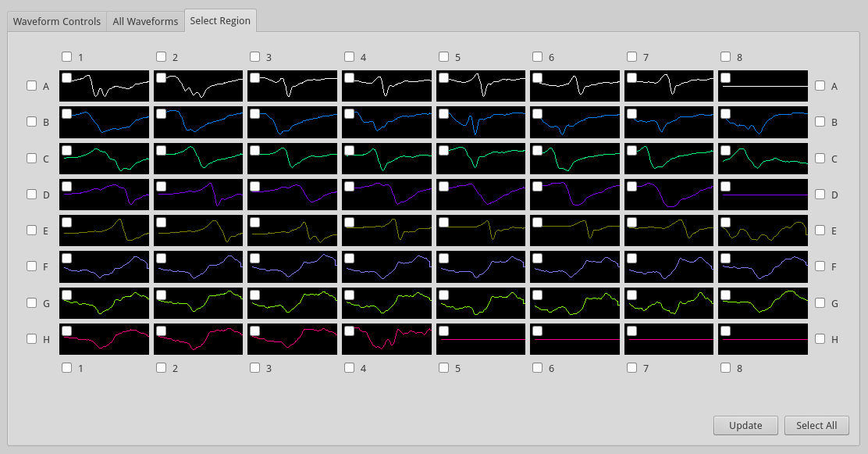Image resolution: width=868 pixels, height=454 pixels.
Task: Toggle the checkbox inside well G2
Action: coord(162,295)
